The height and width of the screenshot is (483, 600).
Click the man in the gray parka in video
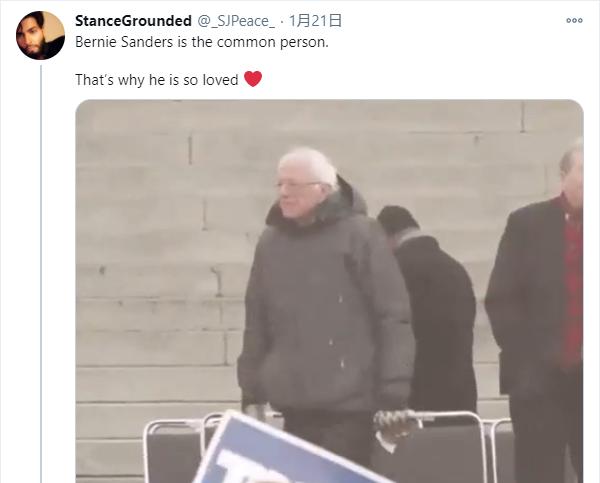[x=325, y=299]
